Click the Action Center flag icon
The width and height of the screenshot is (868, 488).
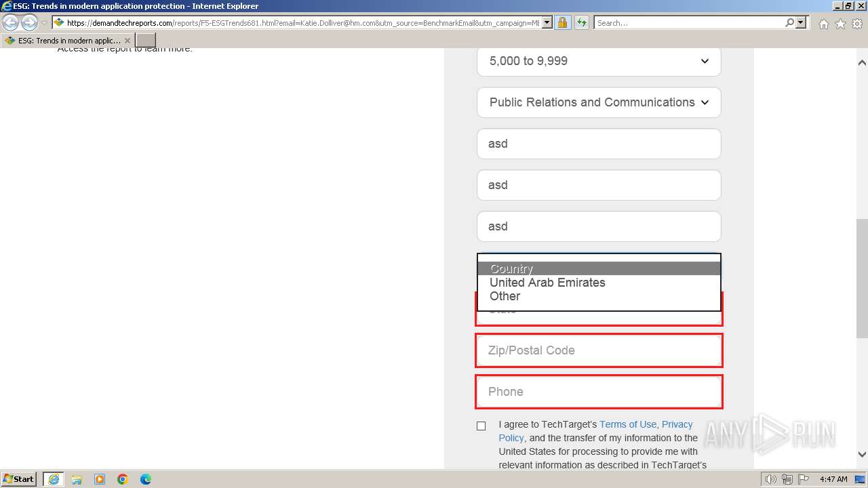[803, 479]
